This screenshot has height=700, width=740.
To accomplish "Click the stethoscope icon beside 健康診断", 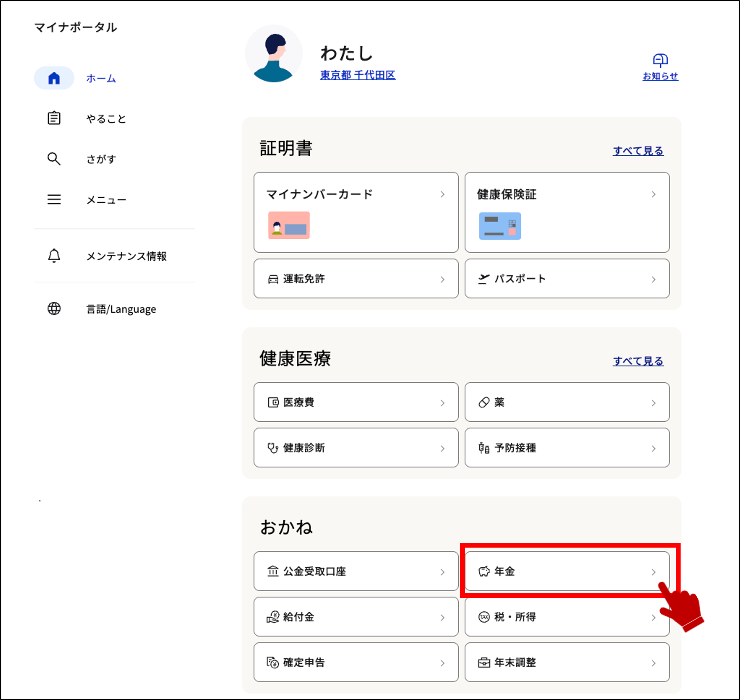I will point(273,448).
